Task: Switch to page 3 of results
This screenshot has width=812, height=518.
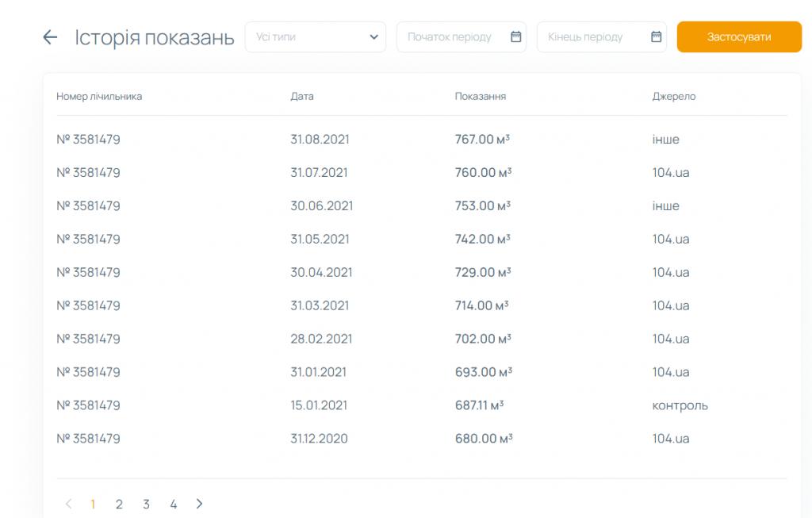Action: click(x=146, y=504)
